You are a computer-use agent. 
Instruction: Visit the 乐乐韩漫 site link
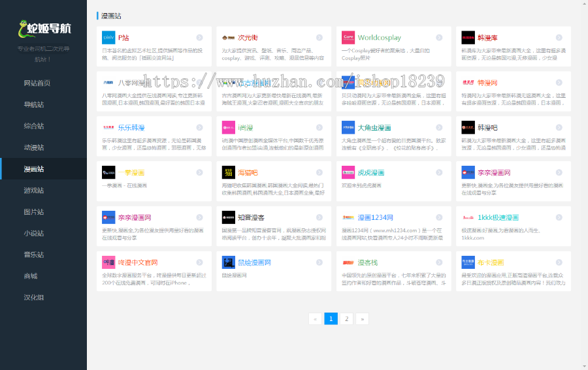131,128
